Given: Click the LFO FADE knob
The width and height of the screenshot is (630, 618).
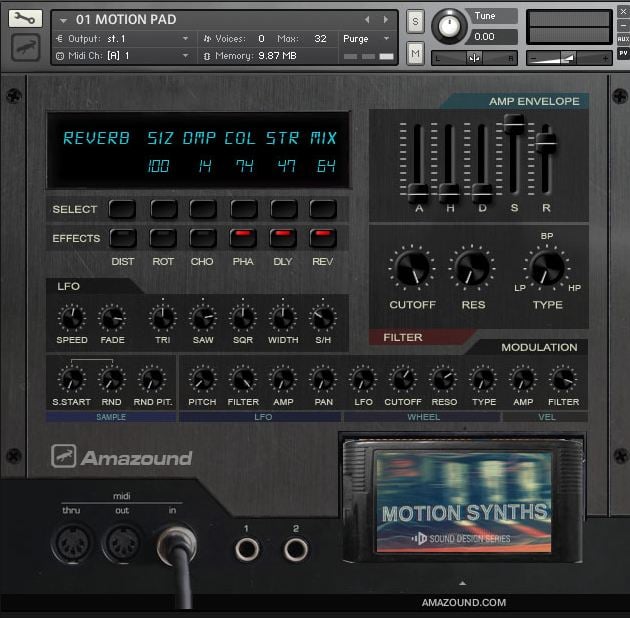Looking at the screenshot, I should click(112, 318).
